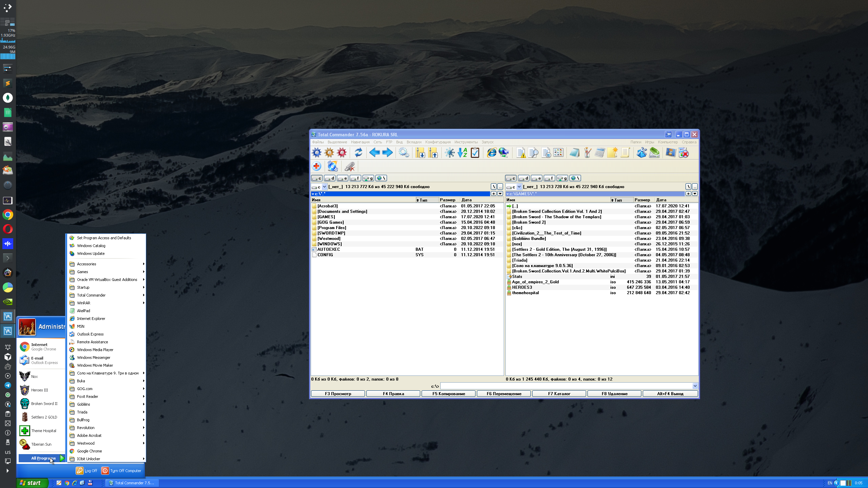Click the green refresh arrows toolbar icon
The height and width of the screenshot is (488, 868).
358,153
